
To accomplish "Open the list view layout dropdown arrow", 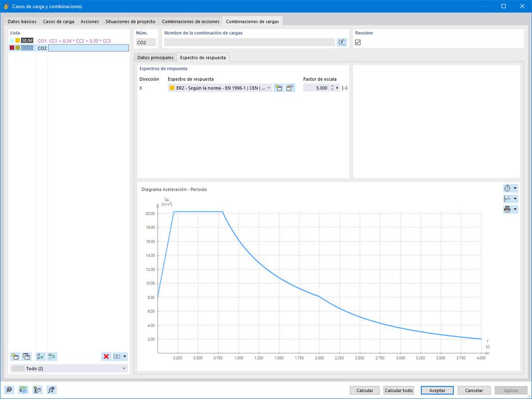I will [x=125, y=356].
